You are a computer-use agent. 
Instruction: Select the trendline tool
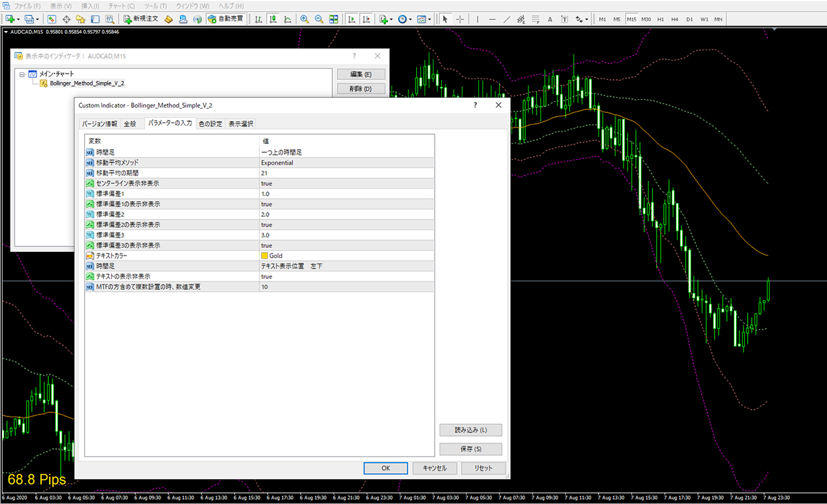(x=507, y=19)
